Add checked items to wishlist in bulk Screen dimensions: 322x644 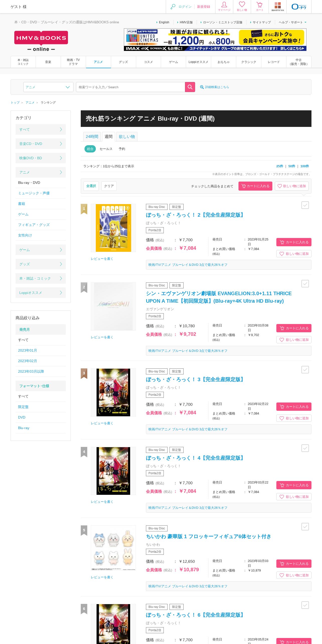[292, 186]
